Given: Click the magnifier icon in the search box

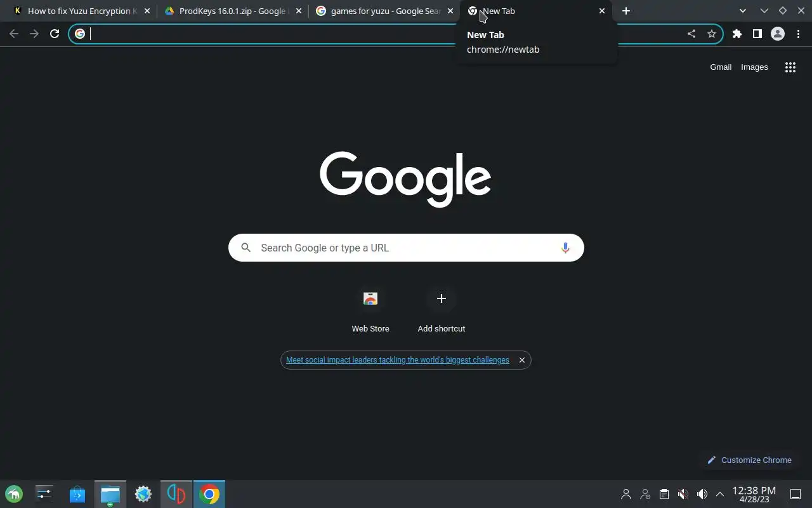Looking at the screenshot, I should tap(246, 248).
